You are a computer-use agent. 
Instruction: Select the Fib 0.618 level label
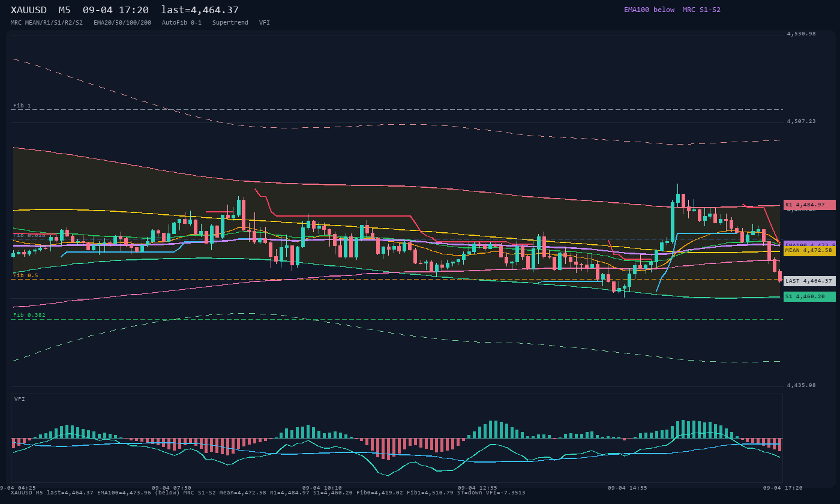point(29,235)
